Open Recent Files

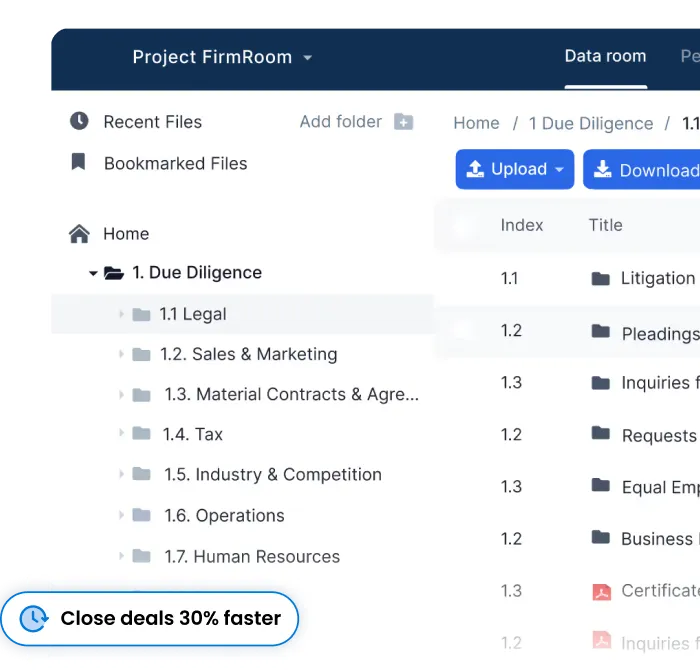152,122
